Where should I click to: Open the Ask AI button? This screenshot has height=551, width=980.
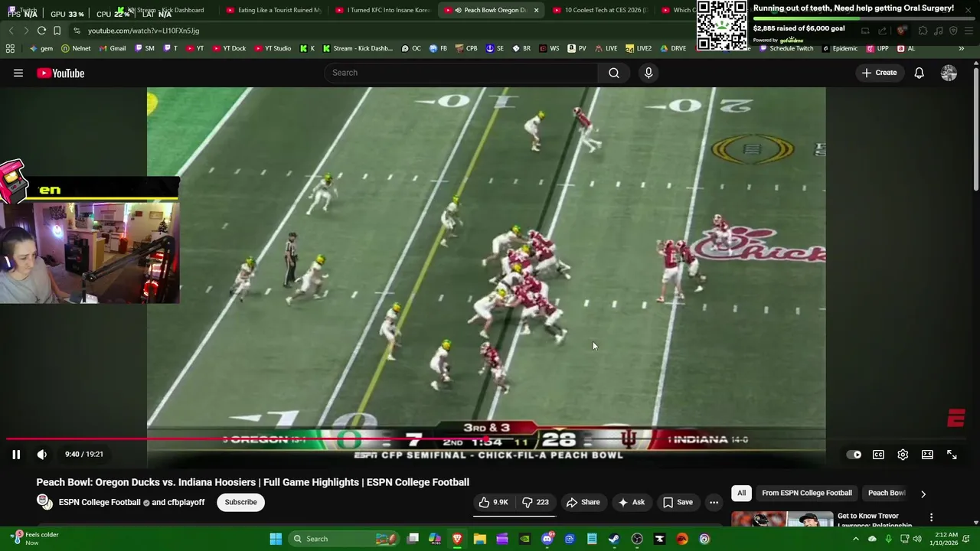click(x=632, y=502)
